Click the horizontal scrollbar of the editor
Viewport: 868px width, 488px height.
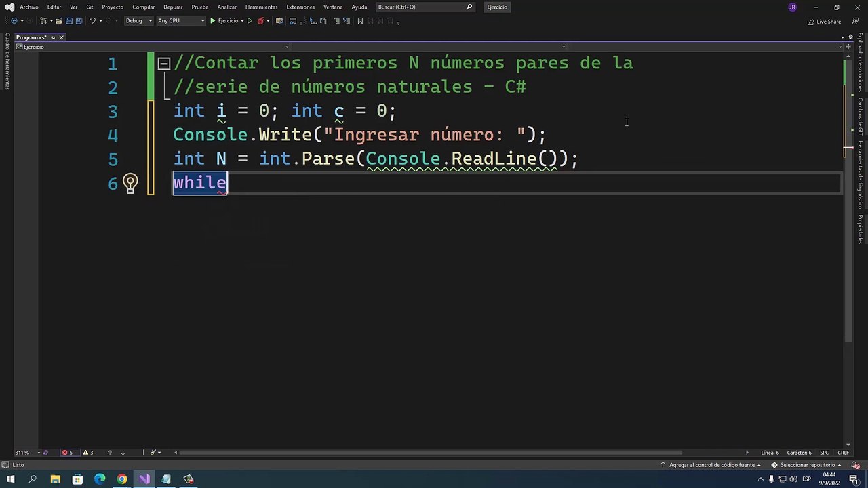tap(431, 453)
